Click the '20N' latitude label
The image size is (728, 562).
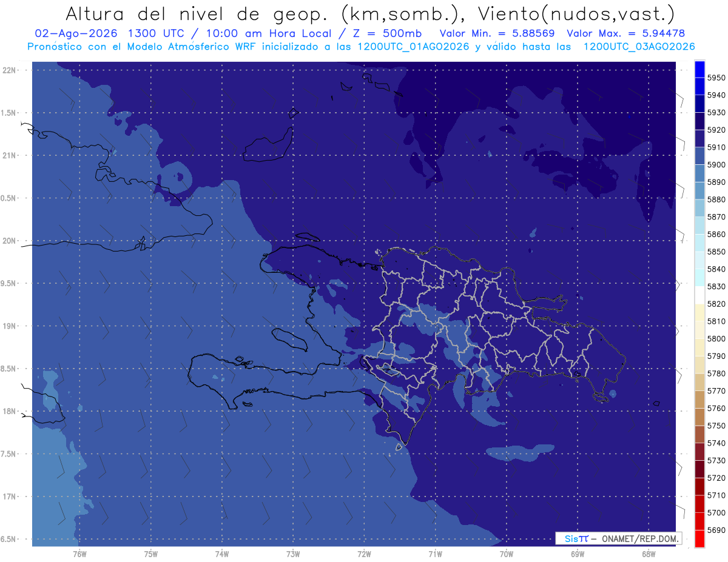point(9,241)
